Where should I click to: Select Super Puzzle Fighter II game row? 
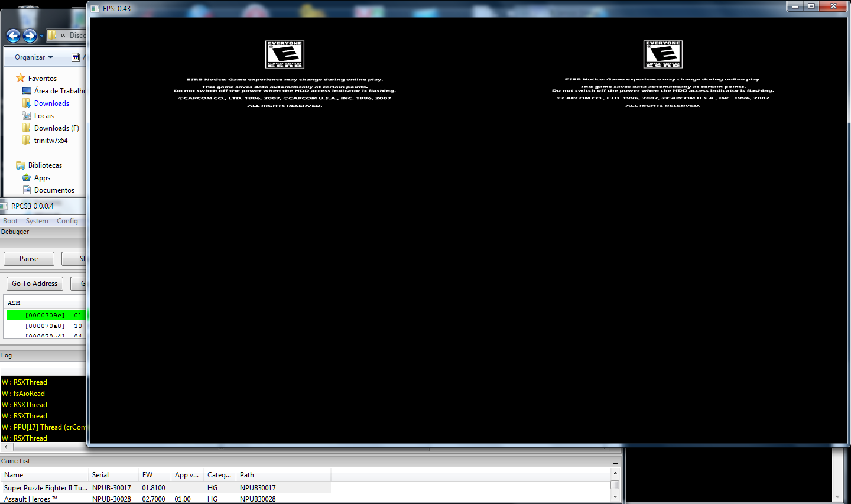[x=46, y=488]
